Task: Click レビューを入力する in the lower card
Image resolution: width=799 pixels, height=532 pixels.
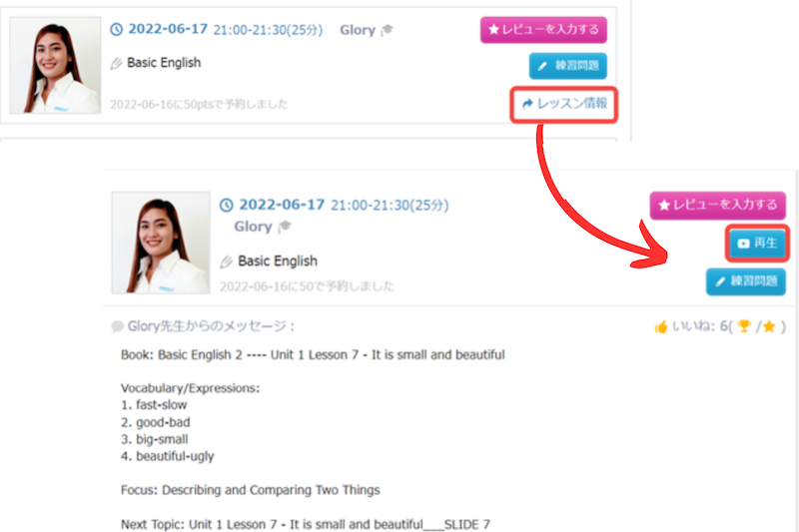Action: click(x=717, y=206)
